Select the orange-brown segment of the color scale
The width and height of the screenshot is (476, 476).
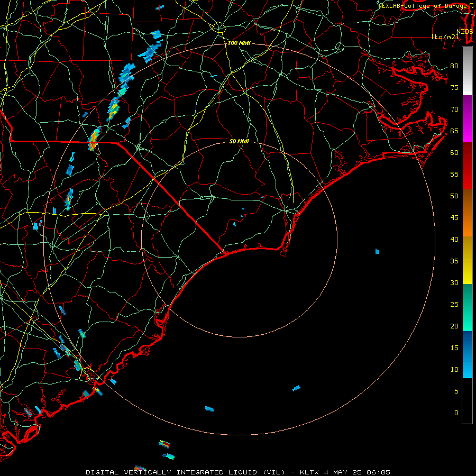pos(467,213)
